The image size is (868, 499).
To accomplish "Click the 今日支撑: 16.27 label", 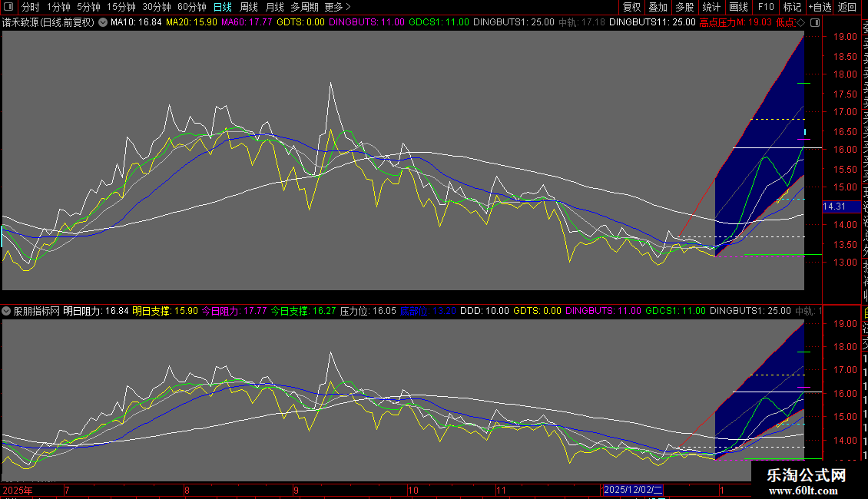I will pos(303,311).
